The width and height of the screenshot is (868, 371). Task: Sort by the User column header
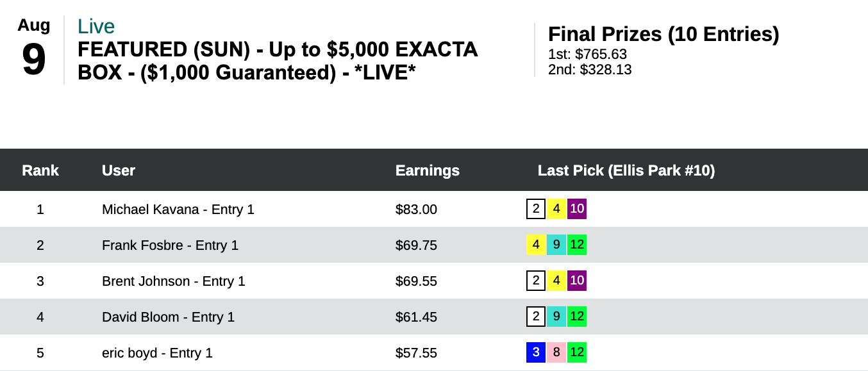(x=119, y=170)
